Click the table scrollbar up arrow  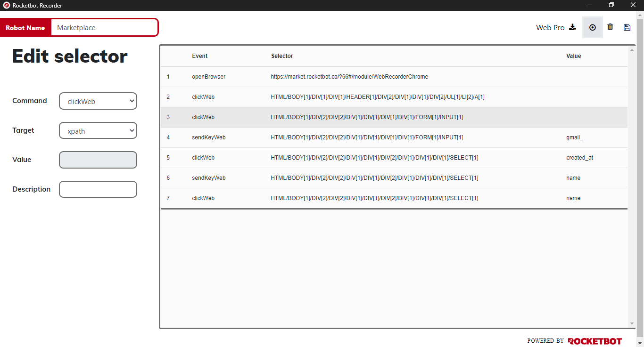pos(632,49)
